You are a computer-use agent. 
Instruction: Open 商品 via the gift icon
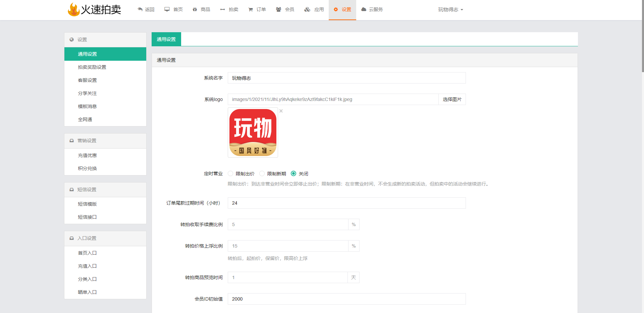pyautogui.click(x=195, y=9)
